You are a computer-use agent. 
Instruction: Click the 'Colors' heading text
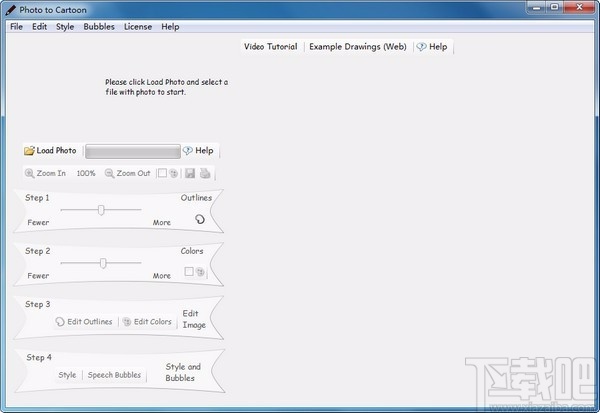pyautogui.click(x=192, y=251)
